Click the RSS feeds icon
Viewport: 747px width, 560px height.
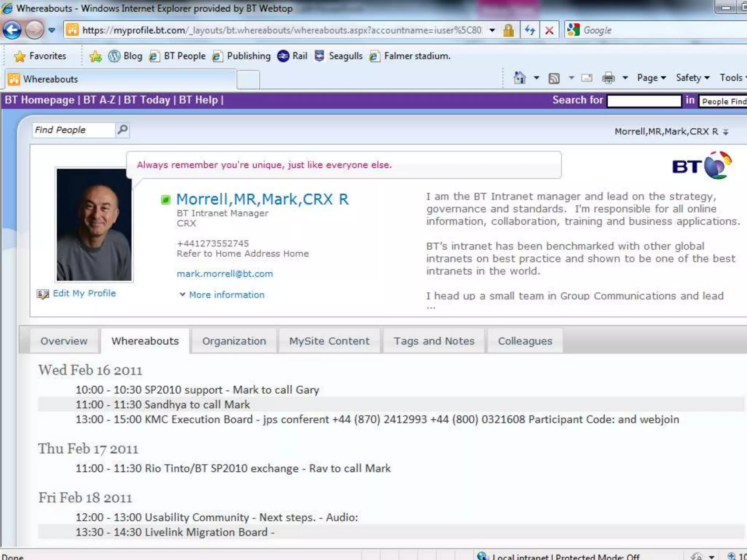554,78
